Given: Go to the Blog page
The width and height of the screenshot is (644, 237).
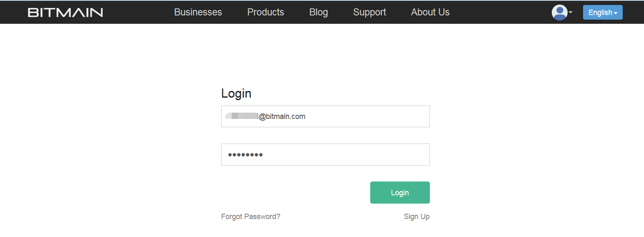Looking at the screenshot, I should point(318,13).
